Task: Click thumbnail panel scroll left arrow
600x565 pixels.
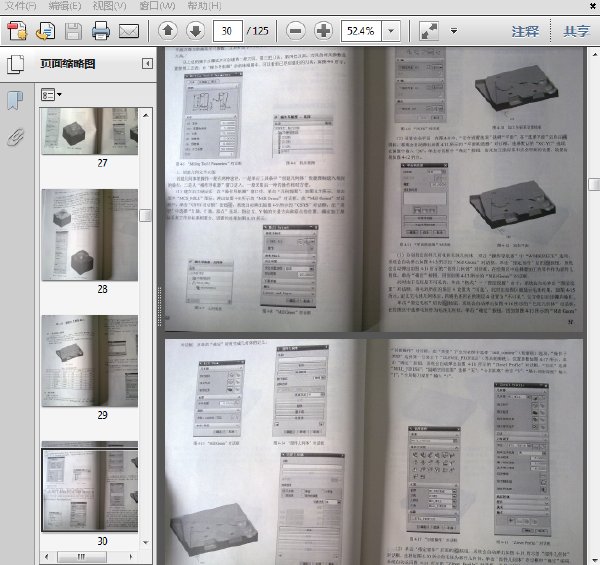Action: [x=46, y=557]
